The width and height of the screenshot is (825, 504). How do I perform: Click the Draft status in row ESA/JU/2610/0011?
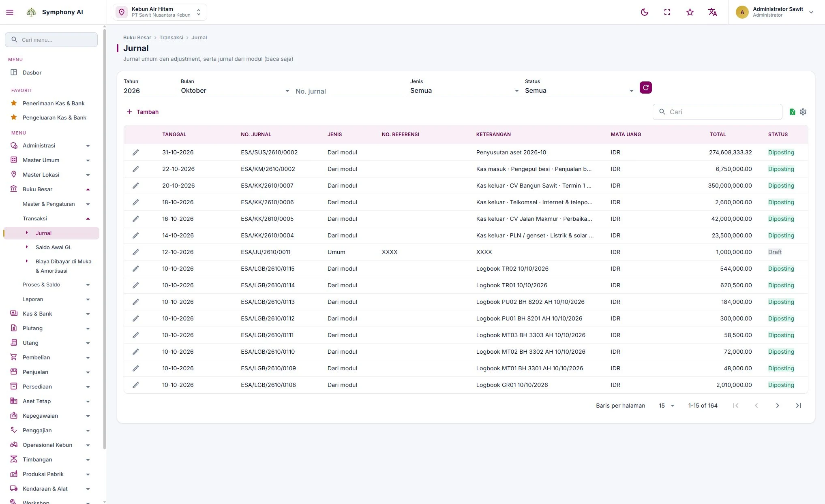pos(775,252)
